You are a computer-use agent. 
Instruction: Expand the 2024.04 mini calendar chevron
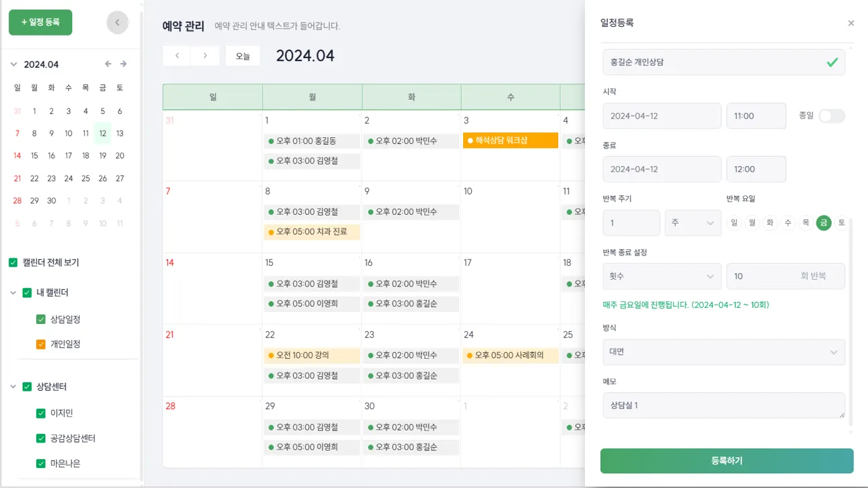(13, 65)
